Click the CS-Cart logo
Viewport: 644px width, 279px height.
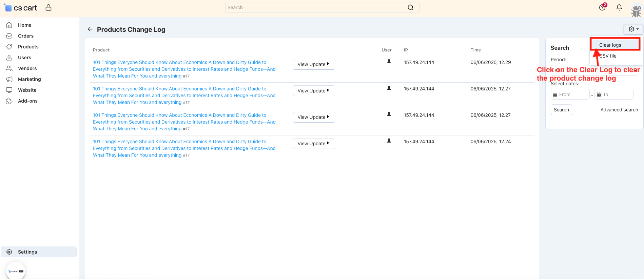(x=20, y=8)
